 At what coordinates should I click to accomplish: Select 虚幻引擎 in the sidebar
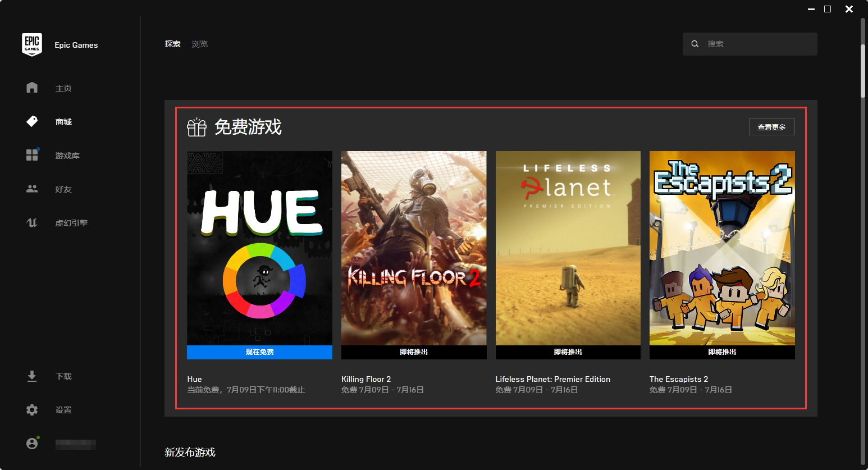click(x=71, y=223)
